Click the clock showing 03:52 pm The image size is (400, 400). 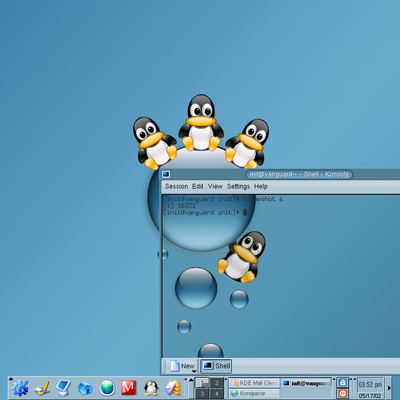pos(370,385)
